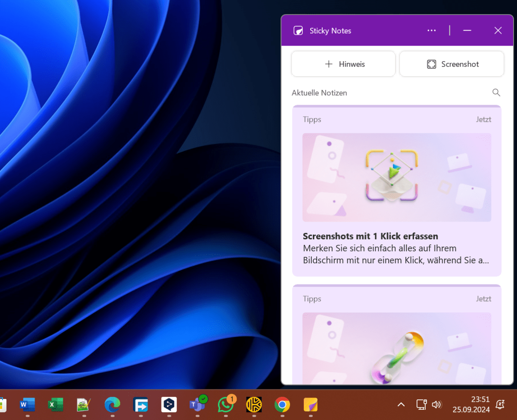Show hidden system tray icons
Screen dimensions: 517x420
(401, 405)
